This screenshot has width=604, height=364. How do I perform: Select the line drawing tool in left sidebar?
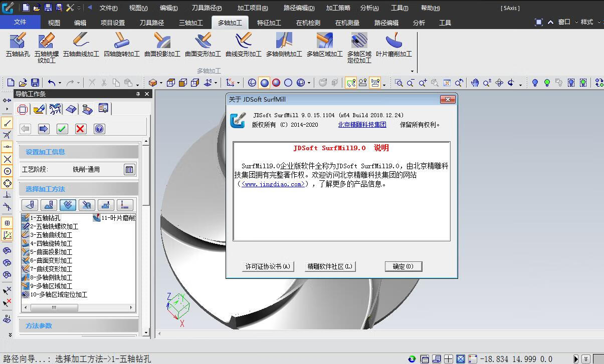point(7,123)
